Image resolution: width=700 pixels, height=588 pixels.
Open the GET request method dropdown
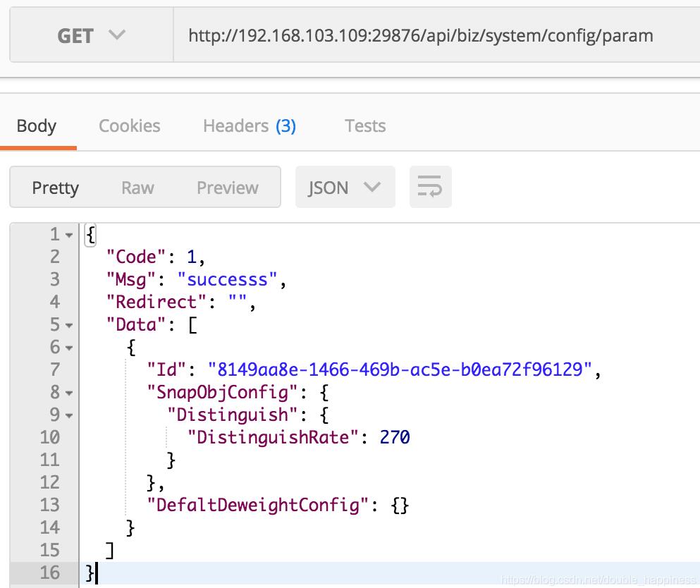(x=90, y=35)
